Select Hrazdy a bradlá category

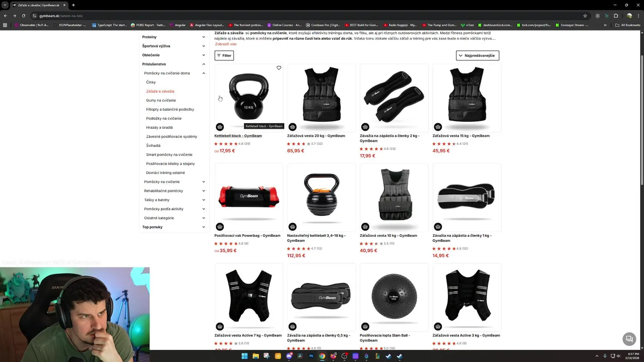159,127
